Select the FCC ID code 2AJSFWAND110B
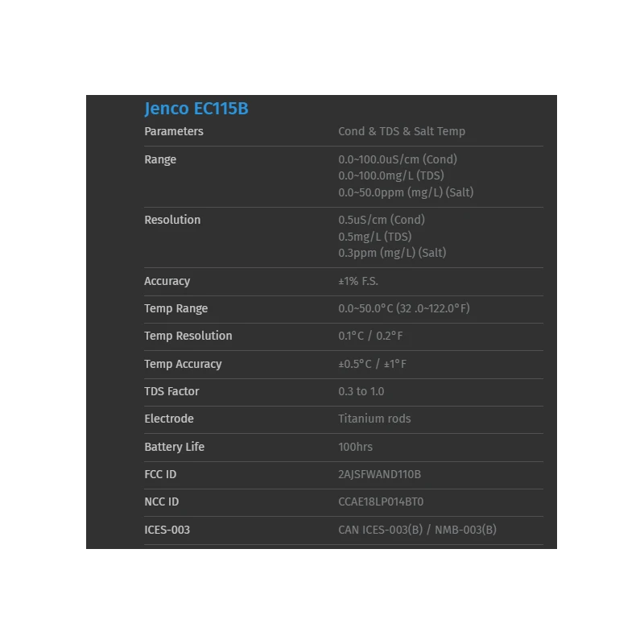The height and width of the screenshot is (644, 644). click(380, 474)
